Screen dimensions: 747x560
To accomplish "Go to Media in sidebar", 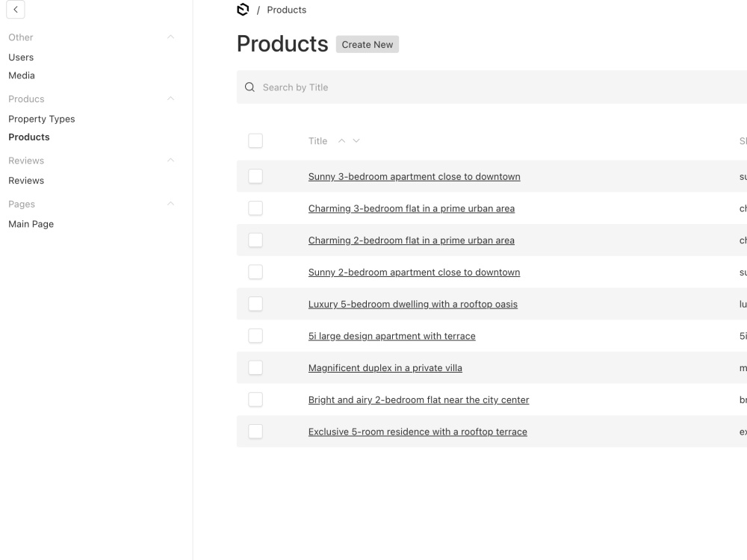I will [22, 75].
